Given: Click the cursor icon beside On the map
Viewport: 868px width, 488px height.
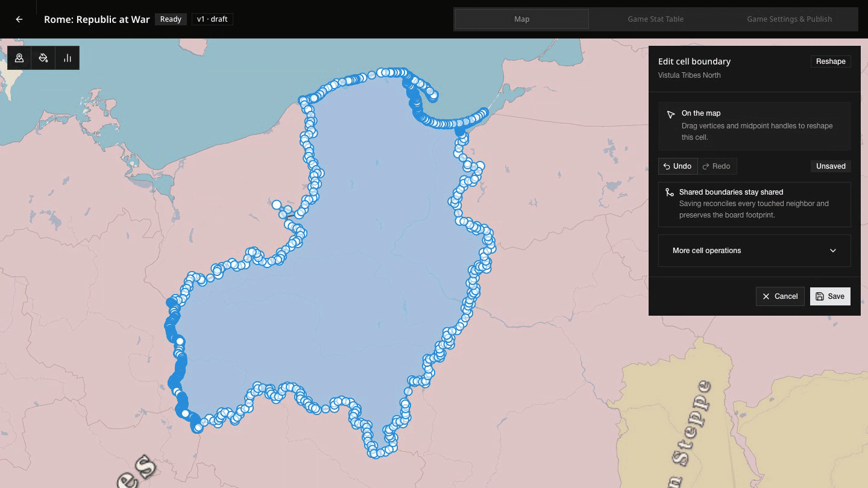Looking at the screenshot, I should point(670,114).
